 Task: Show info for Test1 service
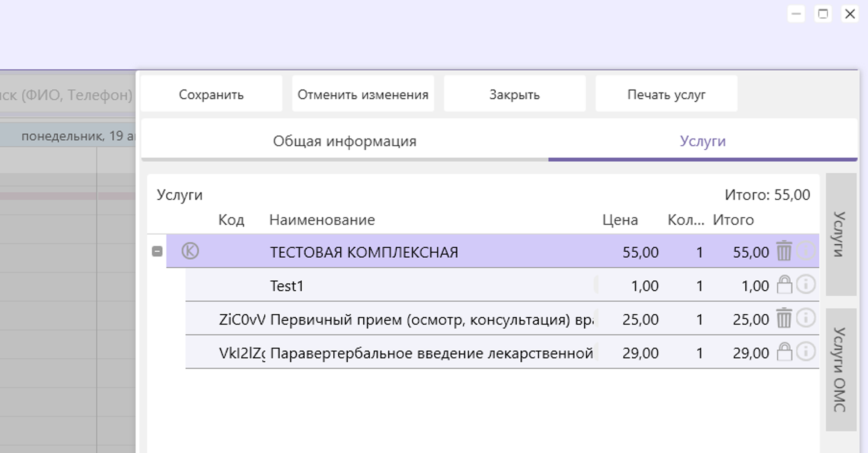tap(806, 285)
